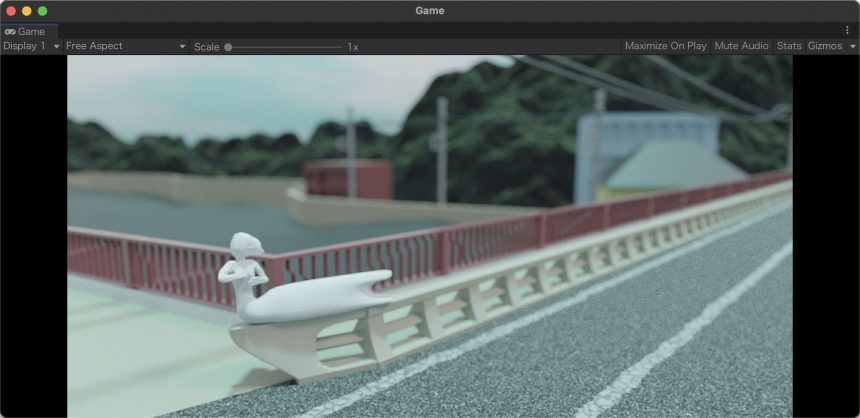The height and width of the screenshot is (418, 860).
Task: Click the green full-screen window button
Action: click(x=42, y=11)
